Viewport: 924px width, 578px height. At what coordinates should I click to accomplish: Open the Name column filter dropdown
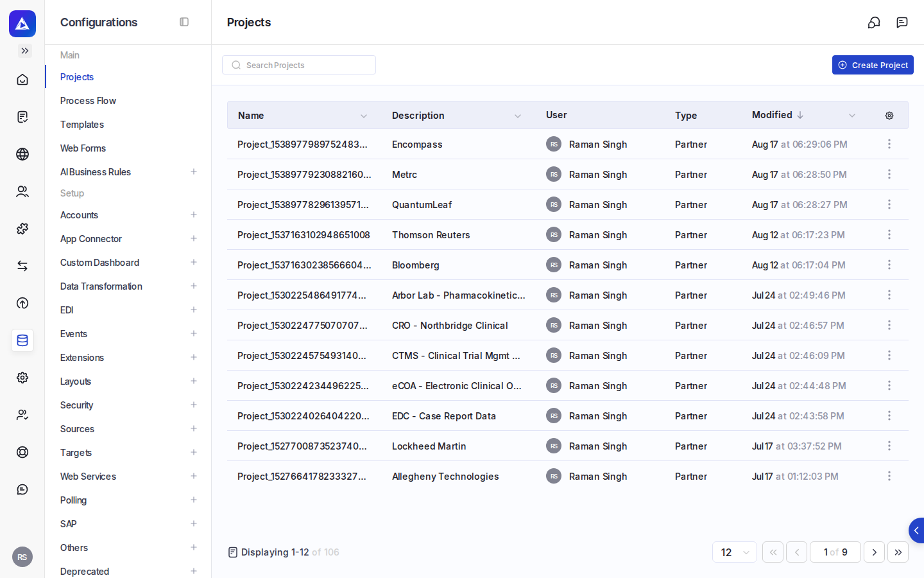(x=364, y=116)
